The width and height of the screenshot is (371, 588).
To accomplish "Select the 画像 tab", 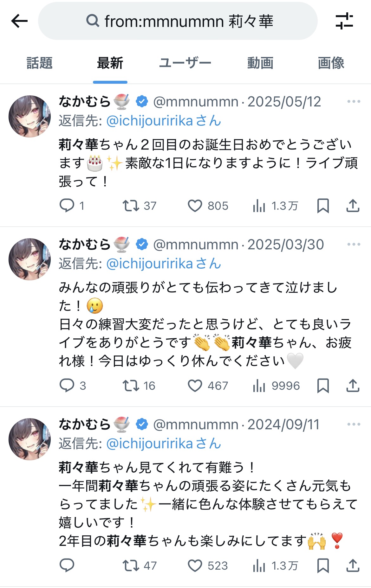I will click(x=331, y=63).
